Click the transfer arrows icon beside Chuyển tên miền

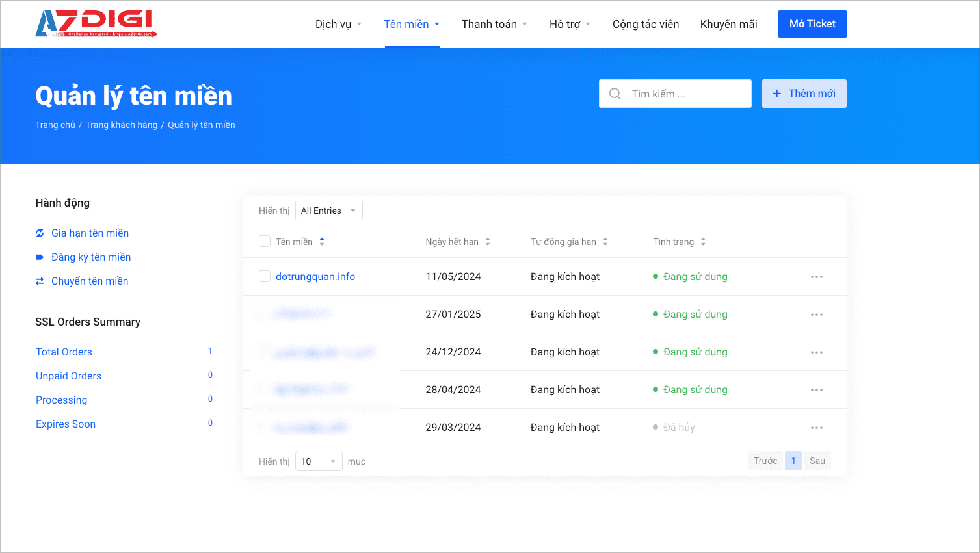click(x=40, y=281)
